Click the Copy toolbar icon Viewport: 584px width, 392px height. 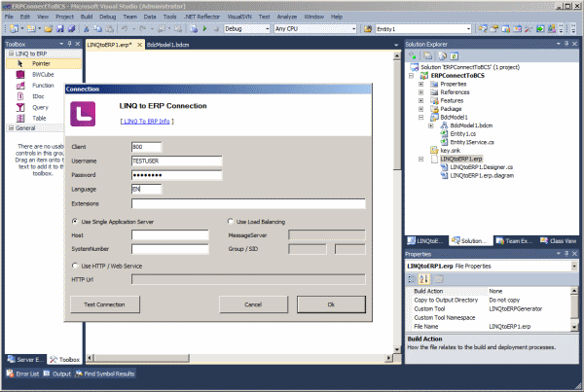click(x=97, y=28)
